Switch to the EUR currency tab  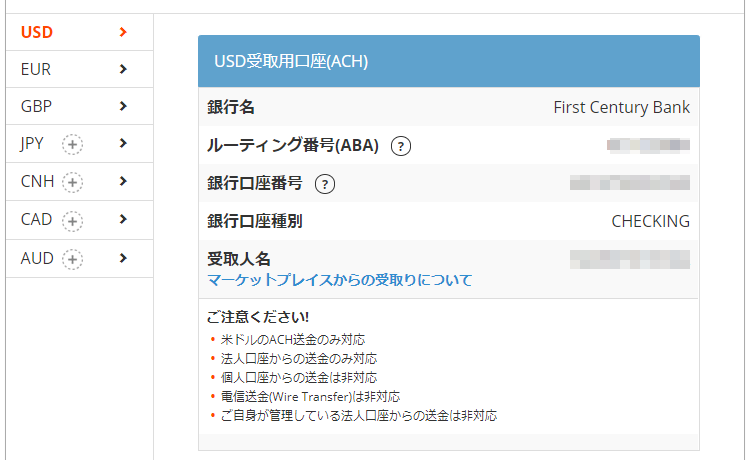[79, 69]
